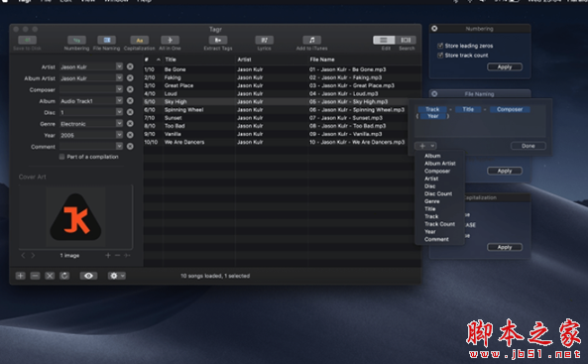Click the reload refresh button
The width and height of the screenshot is (588, 364).
tap(64, 276)
